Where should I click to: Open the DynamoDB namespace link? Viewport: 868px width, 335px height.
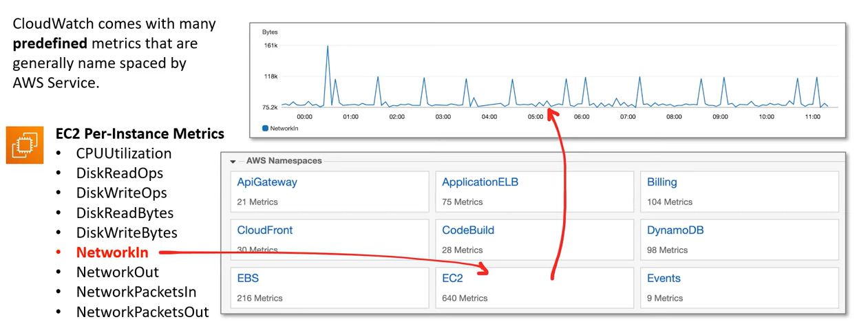675,230
